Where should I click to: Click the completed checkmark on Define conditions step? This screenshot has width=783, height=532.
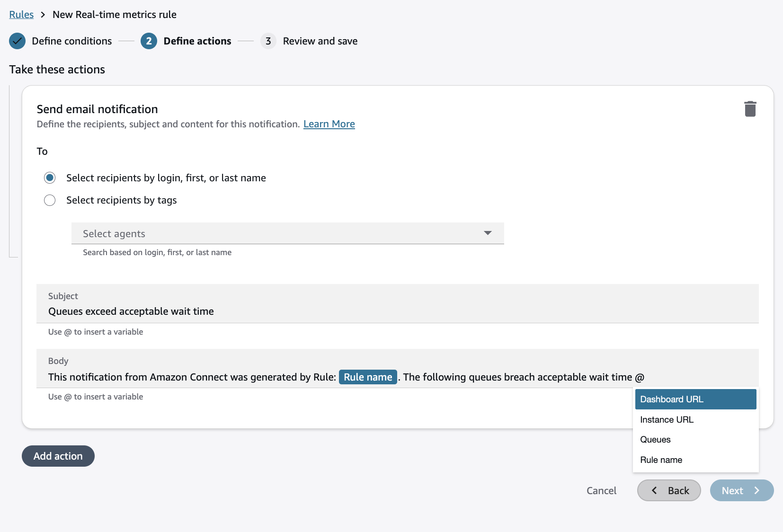[x=17, y=41]
